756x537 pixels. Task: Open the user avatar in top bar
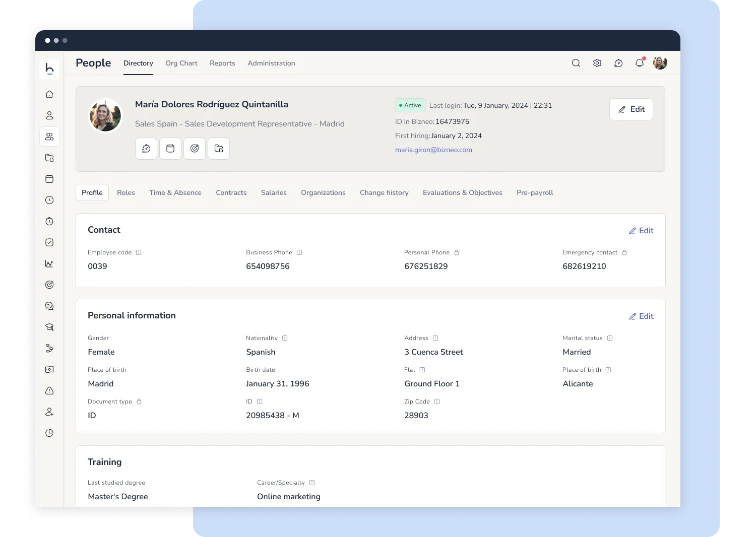pyautogui.click(x=660, y=63)
